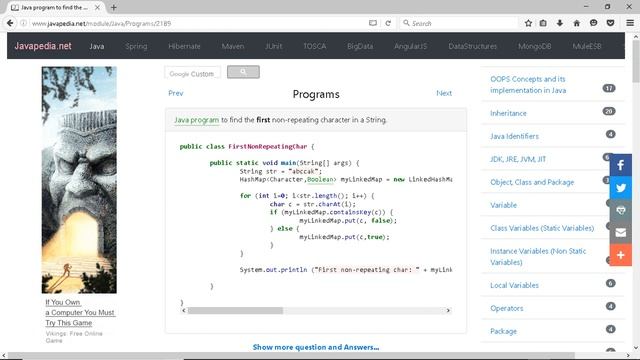
Task: Click the URL address bar
Action: tap(199, 23)
